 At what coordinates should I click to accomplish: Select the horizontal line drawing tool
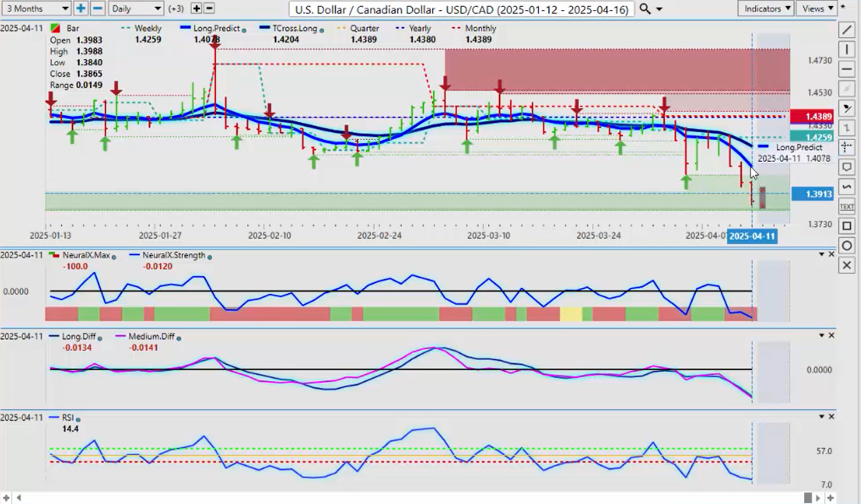847,69
